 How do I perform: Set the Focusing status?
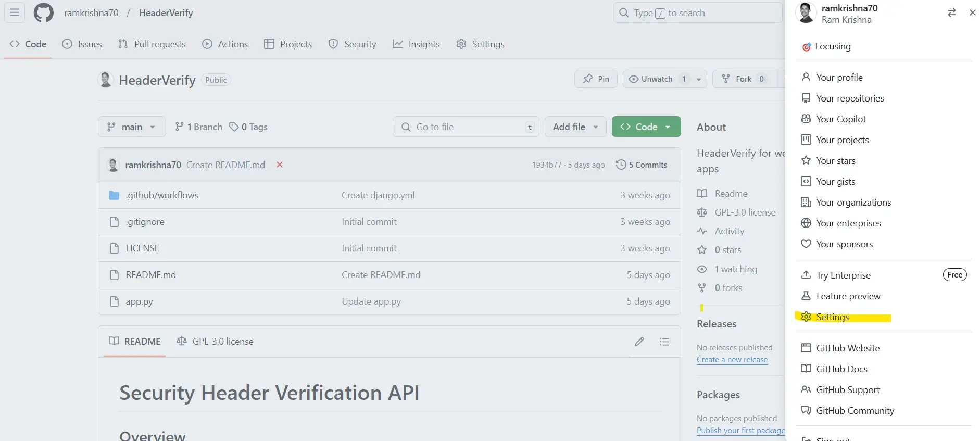click(832, 46)
